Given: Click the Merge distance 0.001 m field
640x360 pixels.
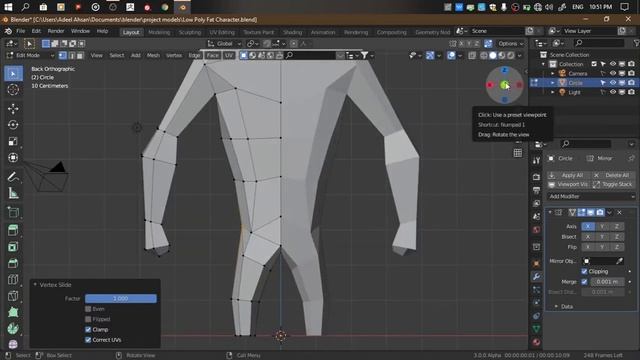Looking at the screenshot, I should tap(607, 282).
